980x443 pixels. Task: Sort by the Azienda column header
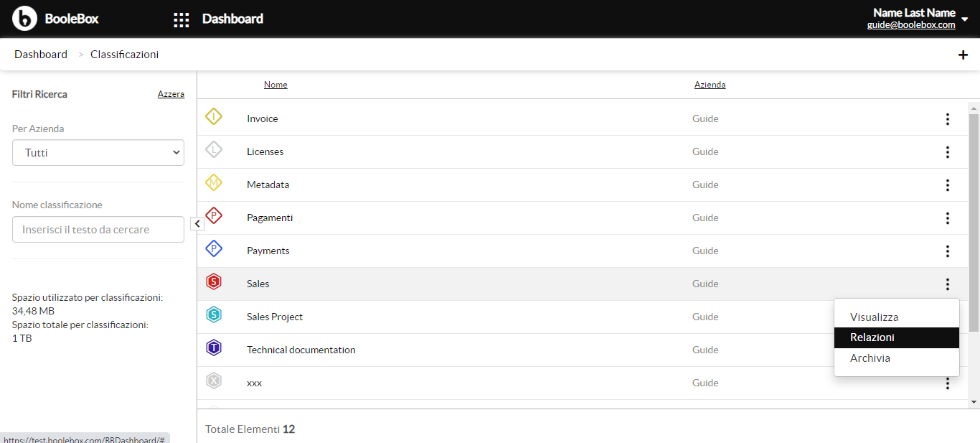710,85
